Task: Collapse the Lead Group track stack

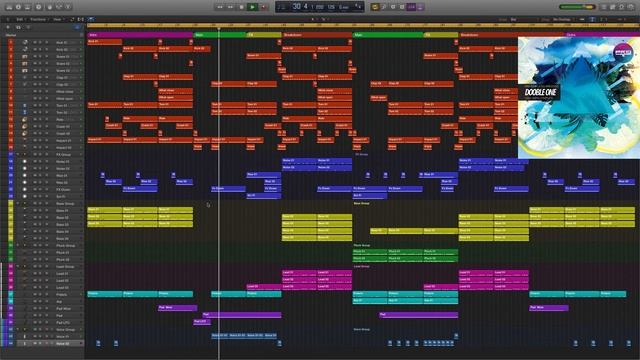Action: [x=18, y=267]
